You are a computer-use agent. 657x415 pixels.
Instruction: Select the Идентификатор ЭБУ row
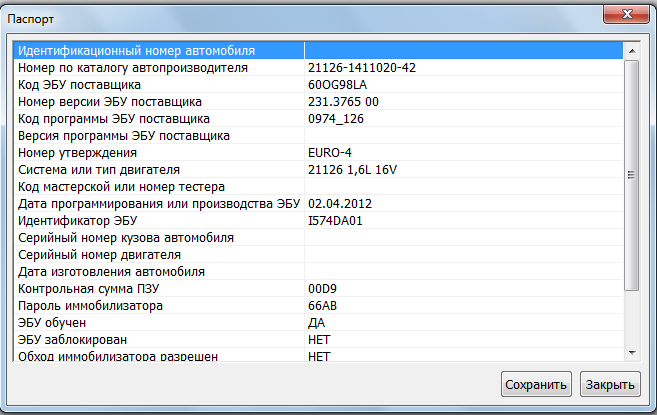(77, 220)
